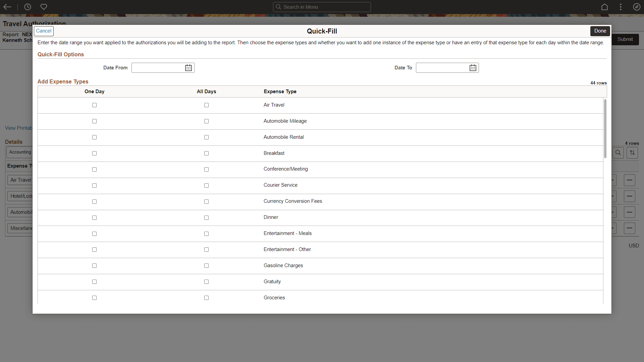Screen dimensions: 644x362
Task: Check All Days for Courier Service
Action: 206,186
